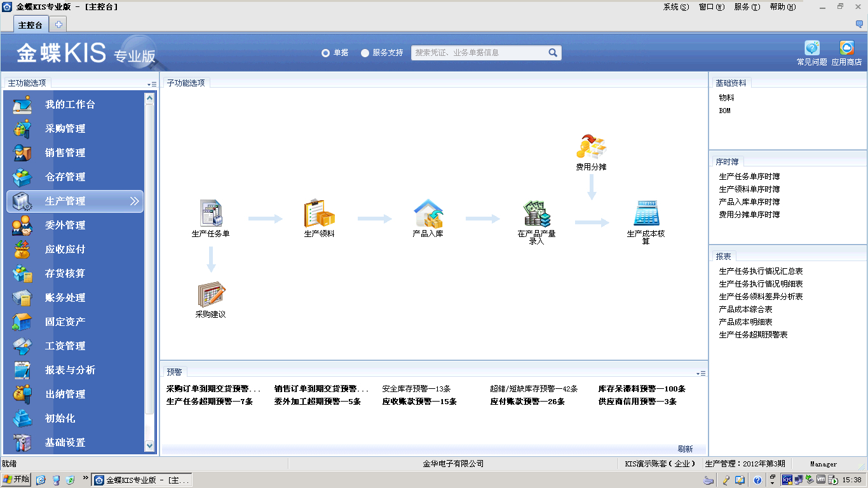
Task: Open 窗口 menu
Action: point(711,7)
